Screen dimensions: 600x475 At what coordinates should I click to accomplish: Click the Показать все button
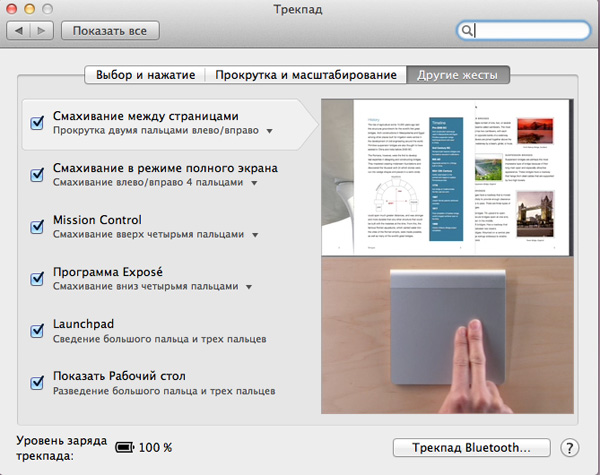pos(110,31)
